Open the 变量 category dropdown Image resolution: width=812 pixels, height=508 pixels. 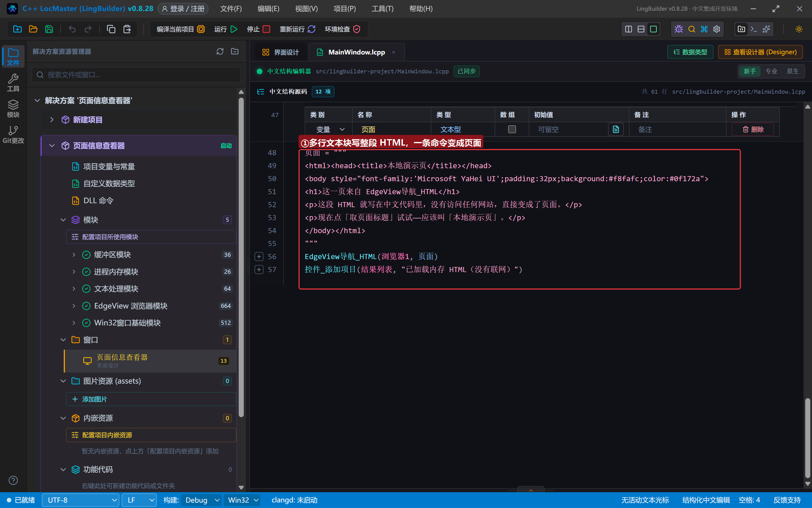pyautogui.click(x=329, y=129)
